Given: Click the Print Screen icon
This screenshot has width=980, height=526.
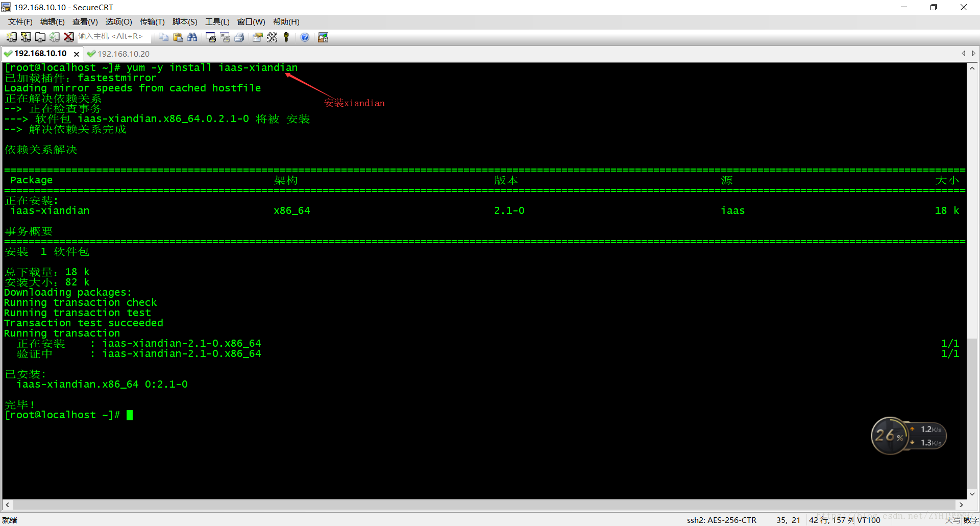Looking at the screenshot, I should pyautogui.click(x=211, y=37).
